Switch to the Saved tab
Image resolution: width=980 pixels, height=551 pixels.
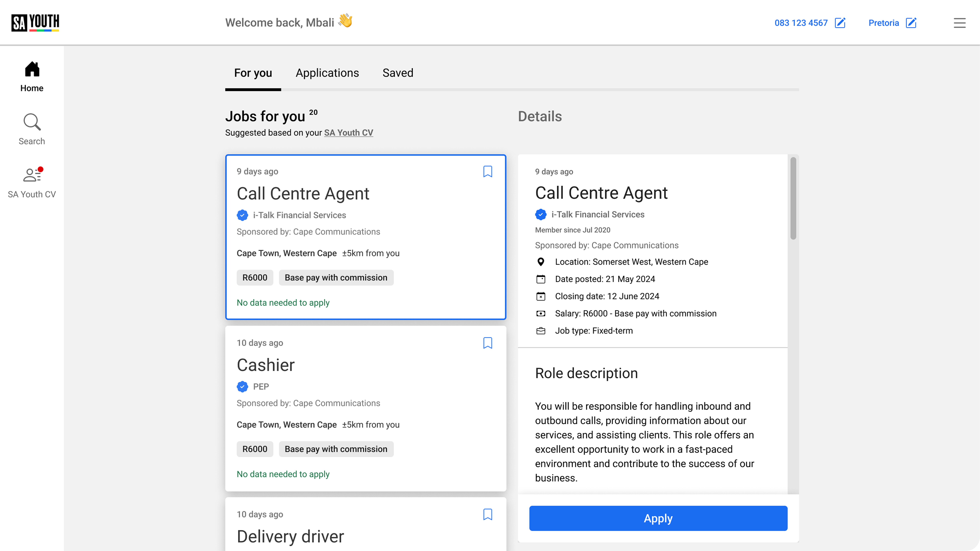click(x=398, y=73)
